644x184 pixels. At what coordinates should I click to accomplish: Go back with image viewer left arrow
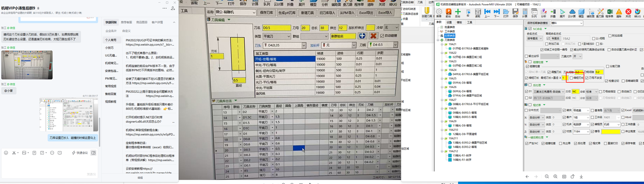pos(527,177)
